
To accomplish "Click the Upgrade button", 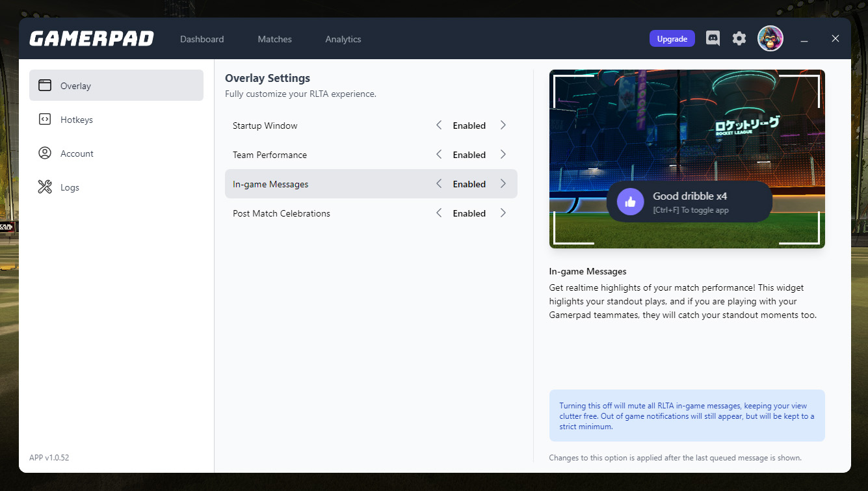I will [672, 38].
